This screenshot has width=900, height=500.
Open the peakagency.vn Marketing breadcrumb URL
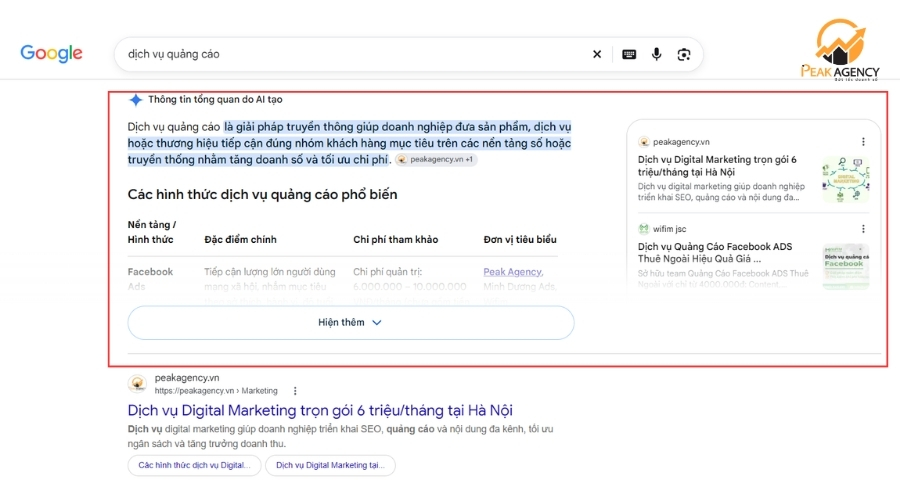[x=216, y=391]
